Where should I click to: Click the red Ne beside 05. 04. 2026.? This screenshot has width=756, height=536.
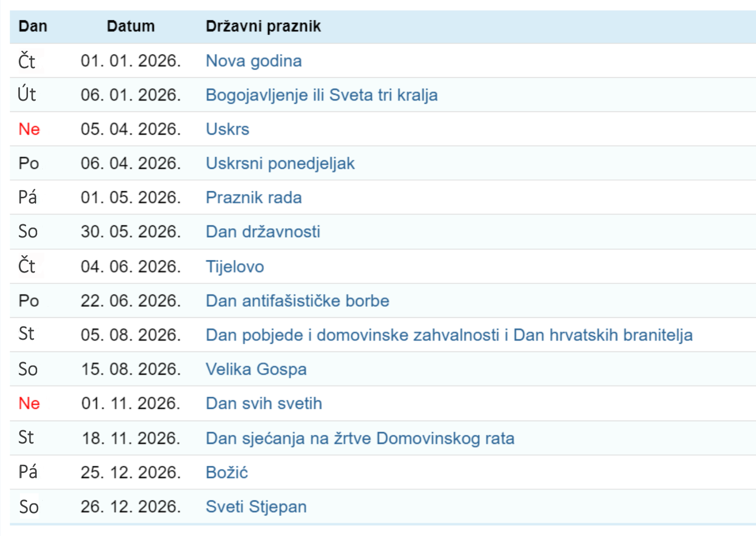[29, 129]
